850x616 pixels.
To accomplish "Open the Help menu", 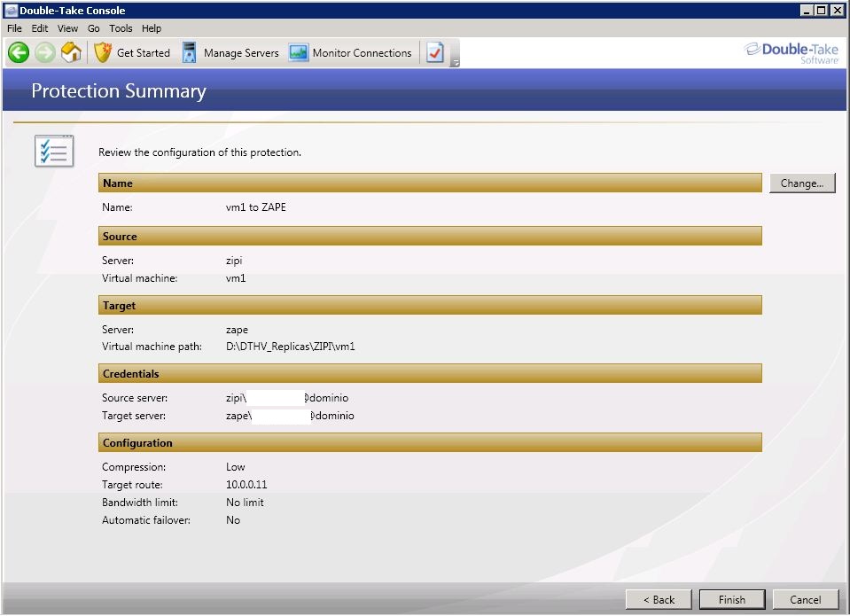I will pos(152,28).
